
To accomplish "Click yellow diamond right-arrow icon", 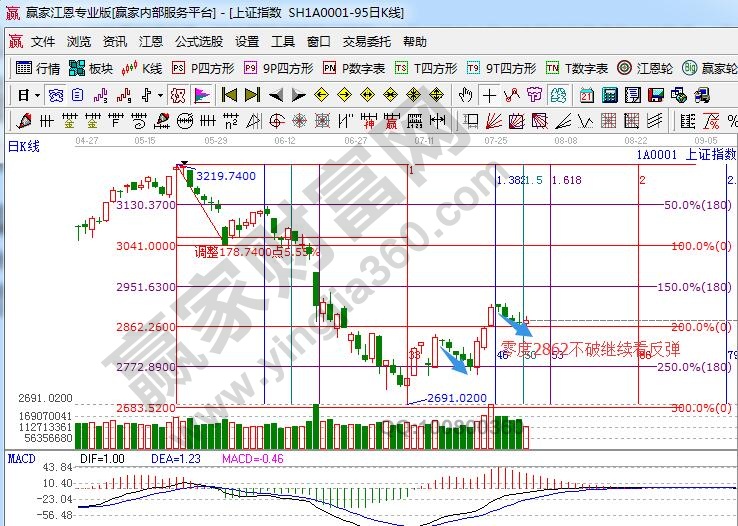I will click(x=345, y=96).
